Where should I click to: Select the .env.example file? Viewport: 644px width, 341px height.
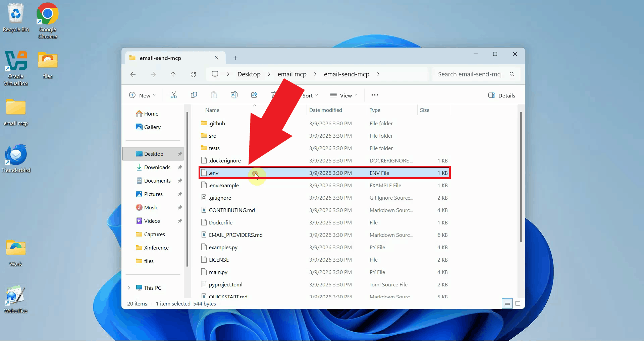224,185
